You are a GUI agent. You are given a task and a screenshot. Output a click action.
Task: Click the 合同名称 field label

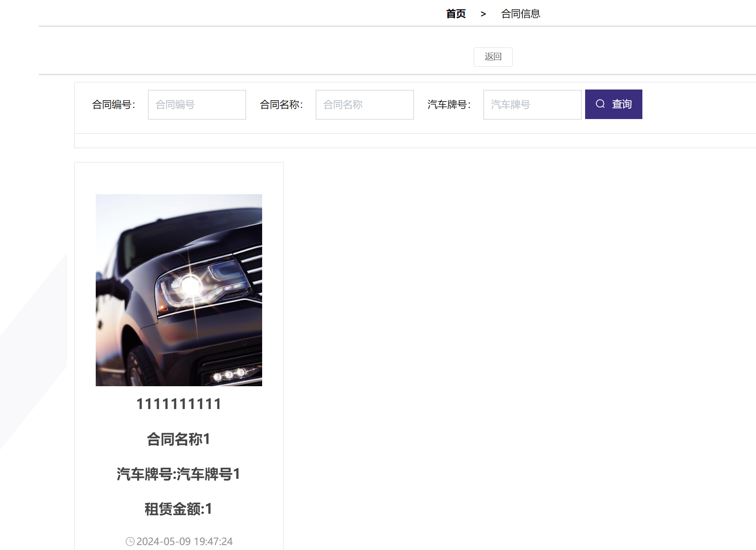[281, 104]
